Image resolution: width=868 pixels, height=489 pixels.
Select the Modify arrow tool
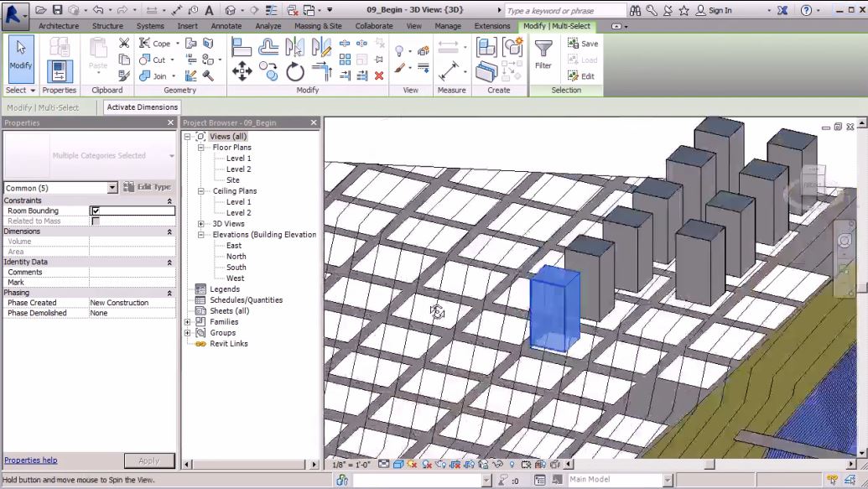pos(21,59)
